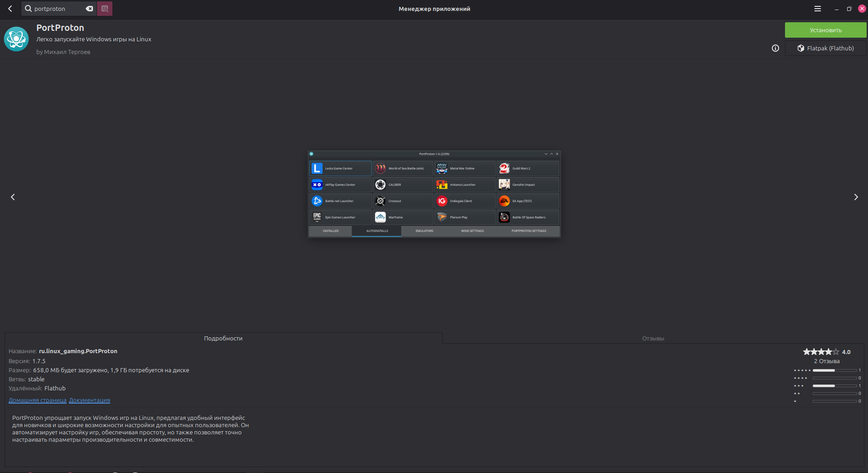868x473 pixels.
Task: Click the description paragraph starting "PortProton упрощает"
Action: (x=131, y=429)
